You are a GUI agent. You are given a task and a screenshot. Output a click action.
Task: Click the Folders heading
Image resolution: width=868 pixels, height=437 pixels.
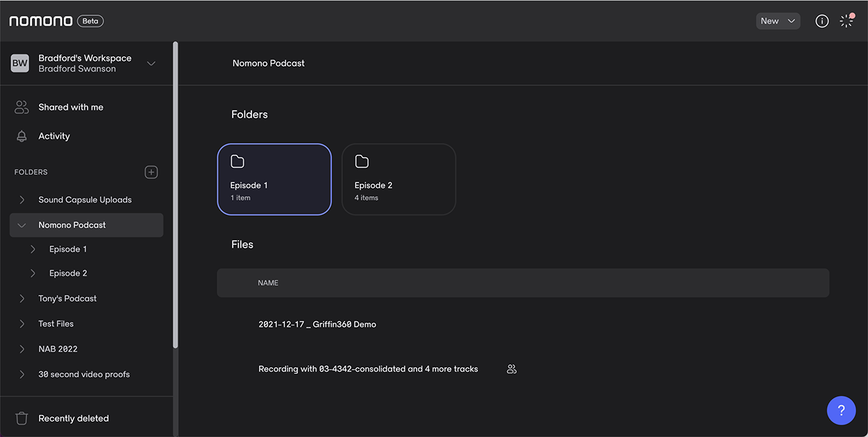click(x=249, y=114)
